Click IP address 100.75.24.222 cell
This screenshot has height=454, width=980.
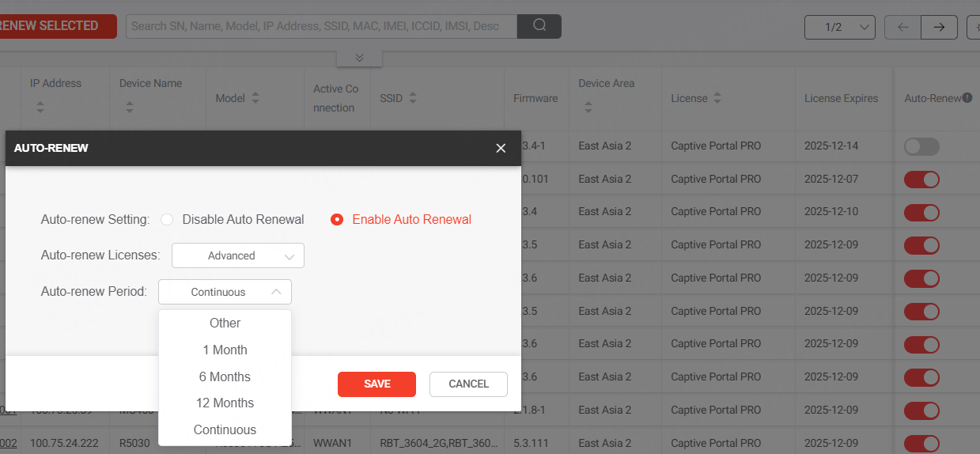click(64, 443)
